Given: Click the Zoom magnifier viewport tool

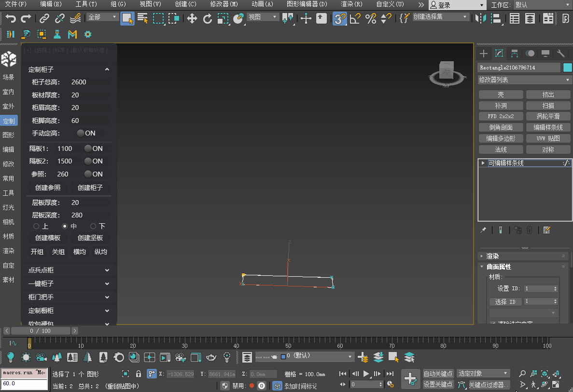Looking at the screenshot, I should [522, 373].
